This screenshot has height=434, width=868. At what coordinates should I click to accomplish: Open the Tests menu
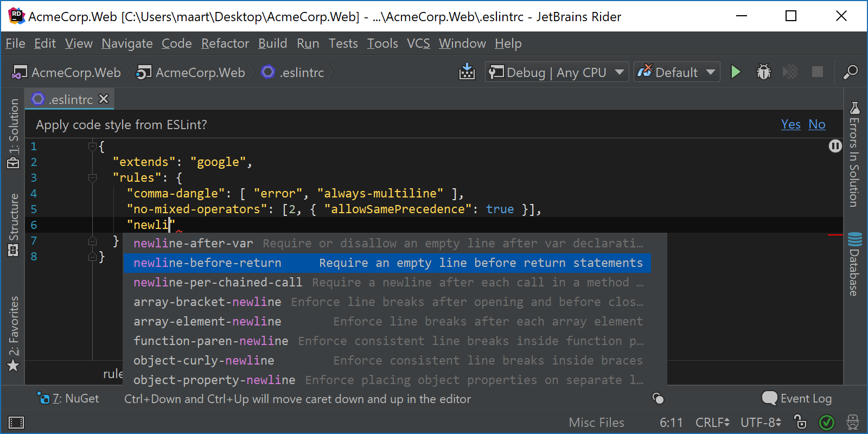343,43
